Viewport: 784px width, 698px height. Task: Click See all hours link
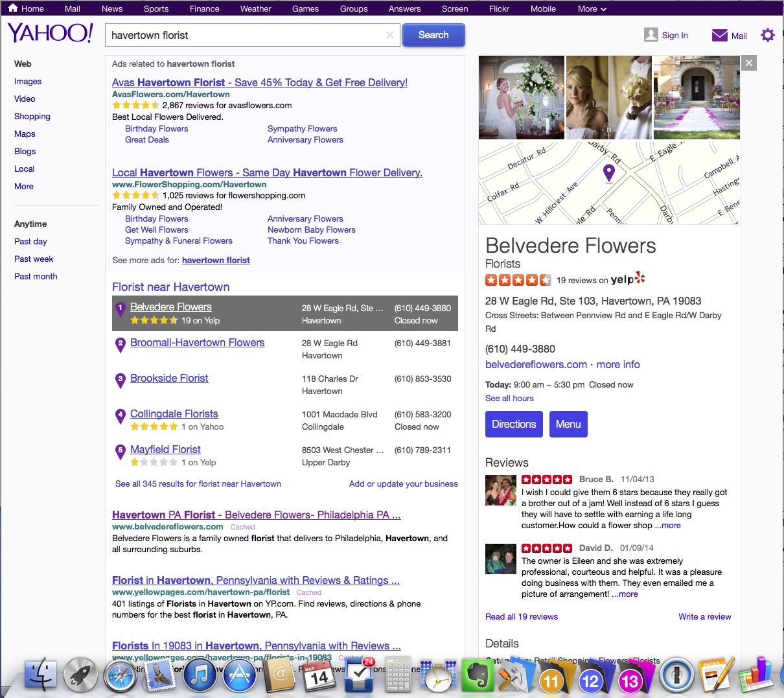pyautogui.click(x=509, y=398)
